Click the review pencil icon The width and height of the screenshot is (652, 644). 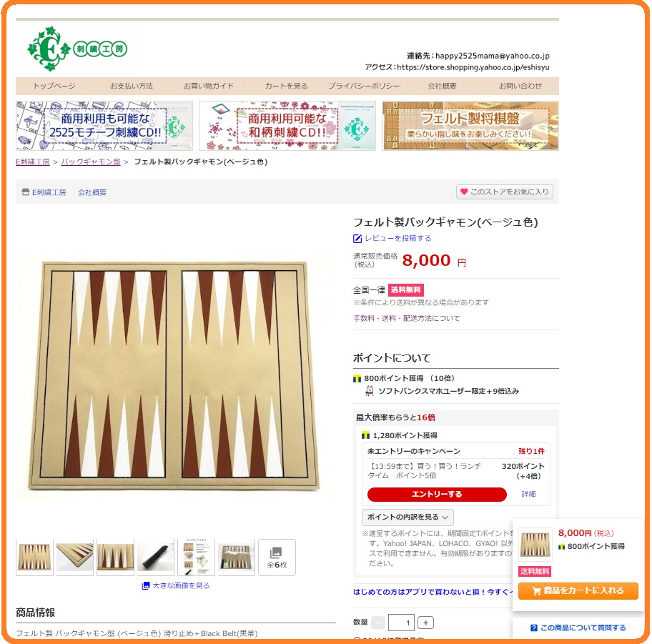point(357,238)
